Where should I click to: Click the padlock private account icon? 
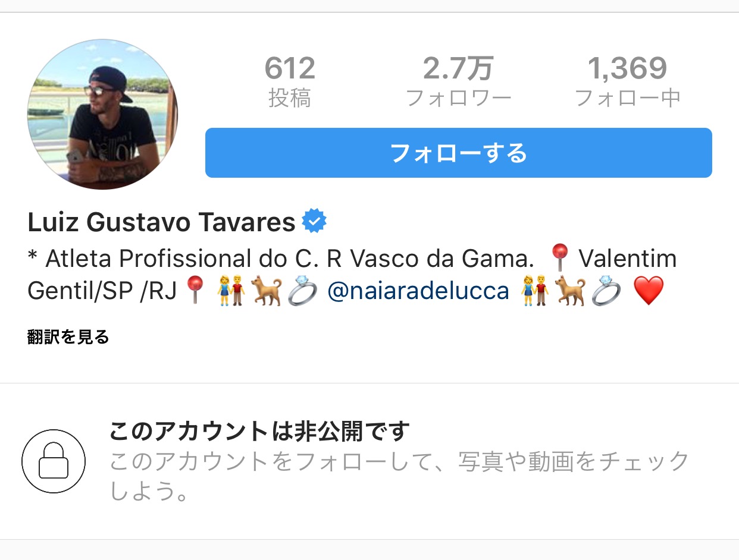[54, 461]
